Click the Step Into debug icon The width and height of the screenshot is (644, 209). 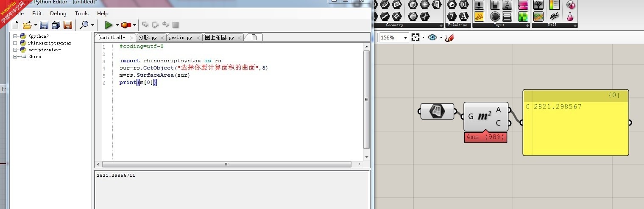[145, 25]
